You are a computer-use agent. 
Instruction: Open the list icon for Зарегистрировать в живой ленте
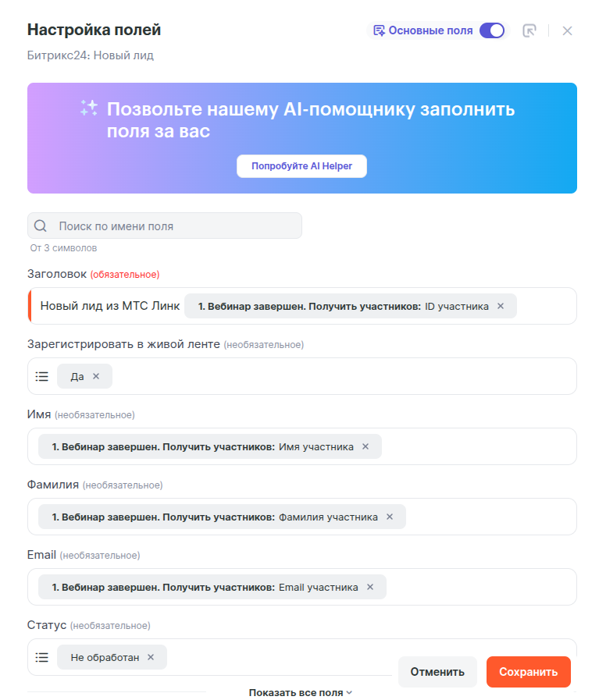click(42, 376)
